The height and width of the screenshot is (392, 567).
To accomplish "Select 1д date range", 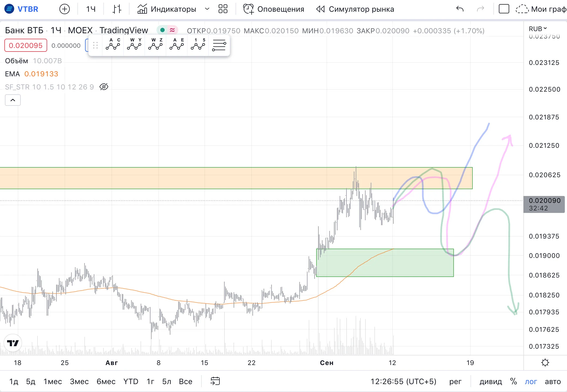I will [x=14, y=381].
